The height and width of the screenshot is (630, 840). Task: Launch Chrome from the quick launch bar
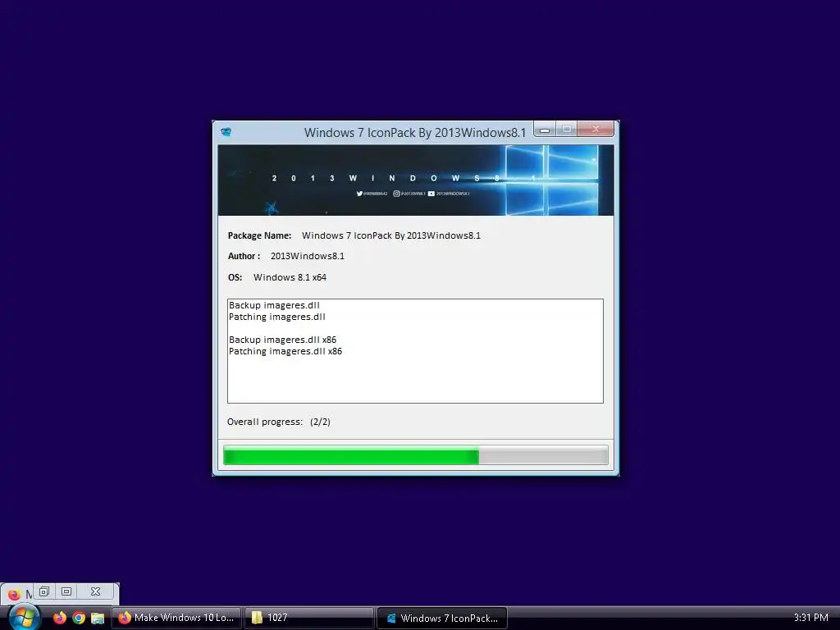pos(79,618)
